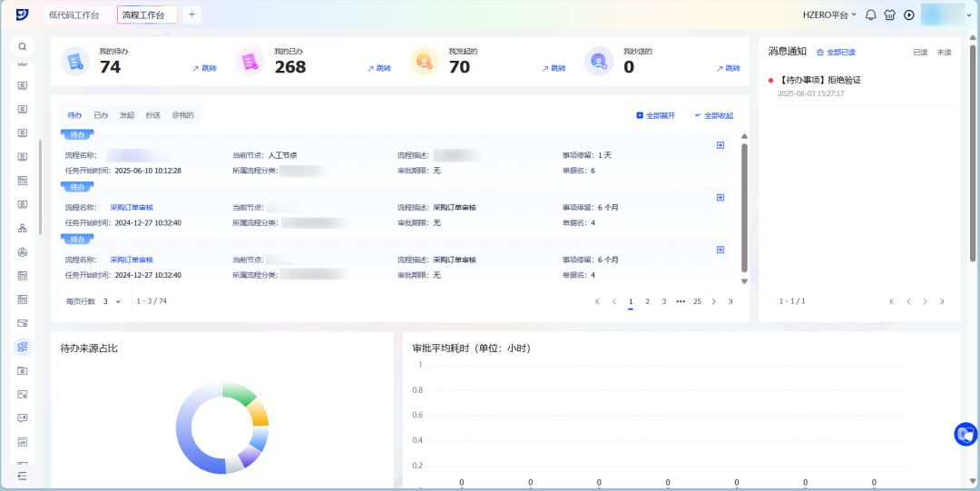Select the 已办 tab in task list
The height and width of the screenshot is (491, 980).
(101, 115)
